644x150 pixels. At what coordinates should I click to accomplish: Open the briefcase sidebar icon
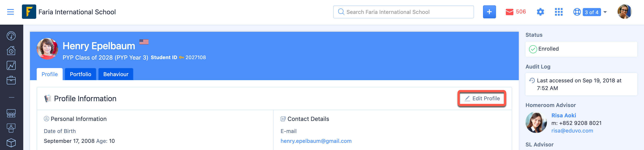click(x=11, y=80)
